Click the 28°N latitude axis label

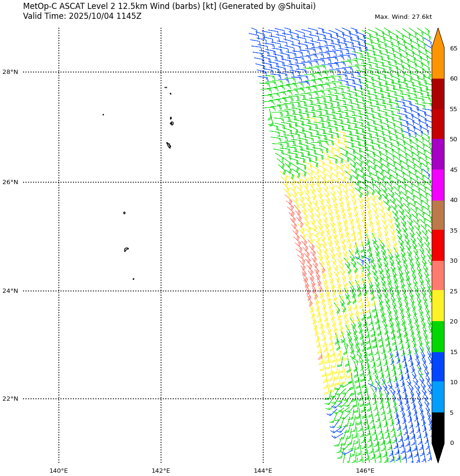[10, 72]
